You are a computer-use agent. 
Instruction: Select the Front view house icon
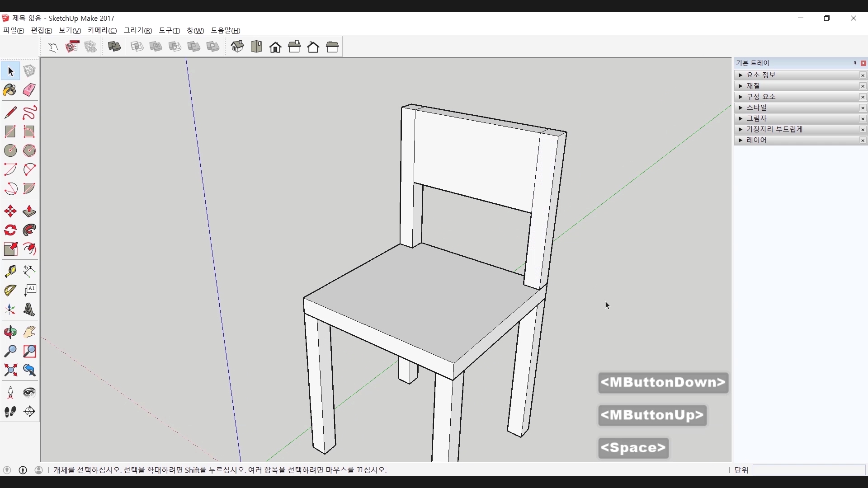(x=275, y=47)
